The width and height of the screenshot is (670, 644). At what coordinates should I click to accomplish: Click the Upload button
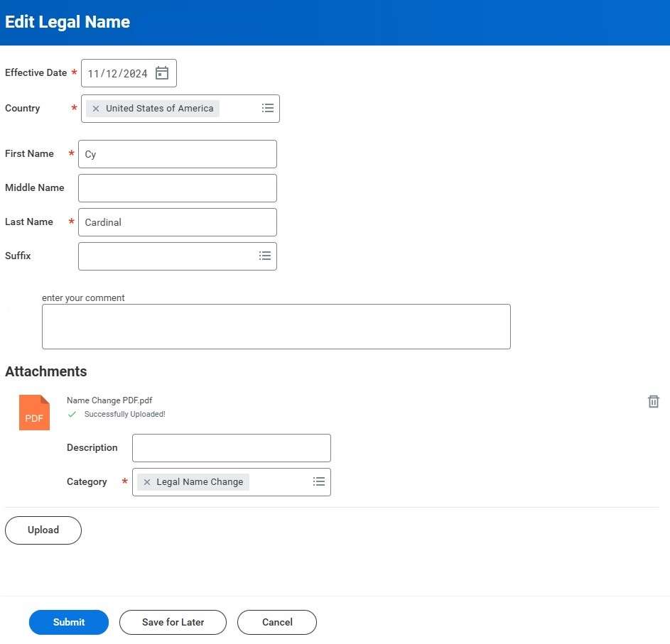pos(43,530)
